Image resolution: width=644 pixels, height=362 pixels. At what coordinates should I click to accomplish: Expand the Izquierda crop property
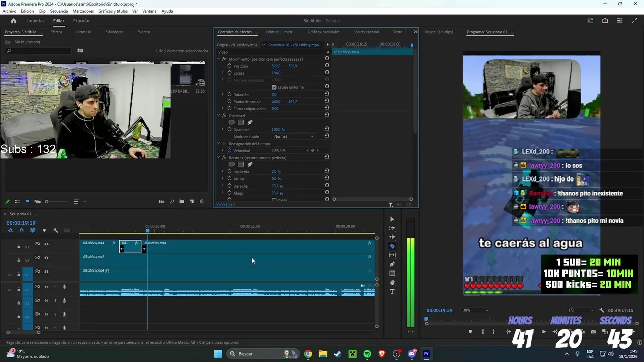222,171
